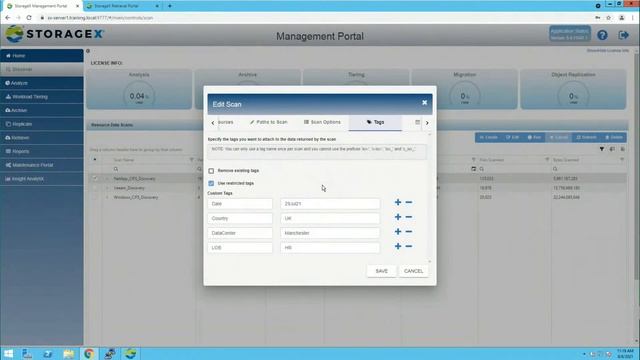Open Discover in the sidebar
Screen dimensions: 640x360
click(42, 69)
